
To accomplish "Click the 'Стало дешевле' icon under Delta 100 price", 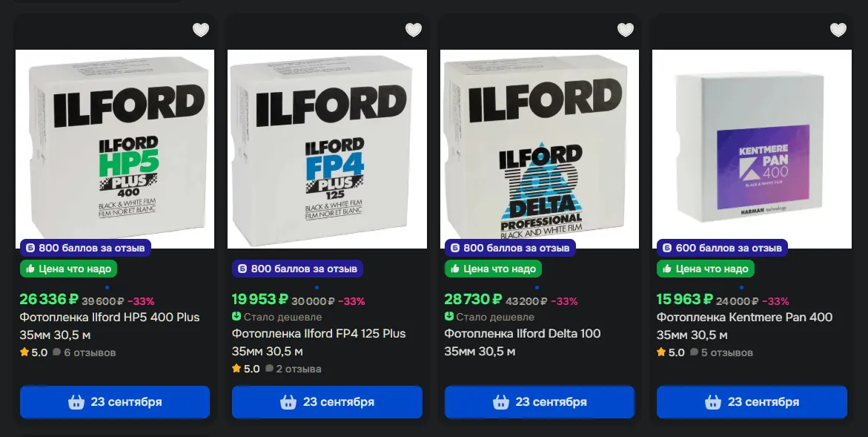I will pyautogui.click(x=449, y=316).
